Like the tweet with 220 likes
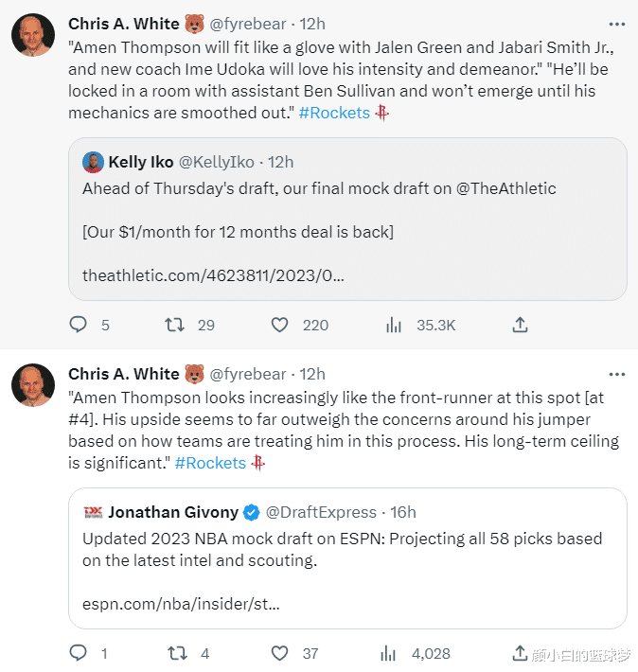Image resolution: width=638 pixels, height=672 pixels. (x=279, y=325)
